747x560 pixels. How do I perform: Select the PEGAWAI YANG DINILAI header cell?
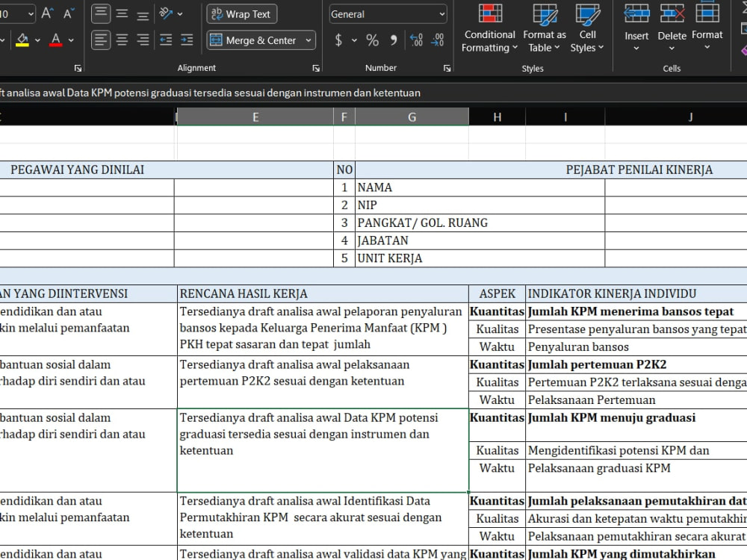[x=167, y=170]
